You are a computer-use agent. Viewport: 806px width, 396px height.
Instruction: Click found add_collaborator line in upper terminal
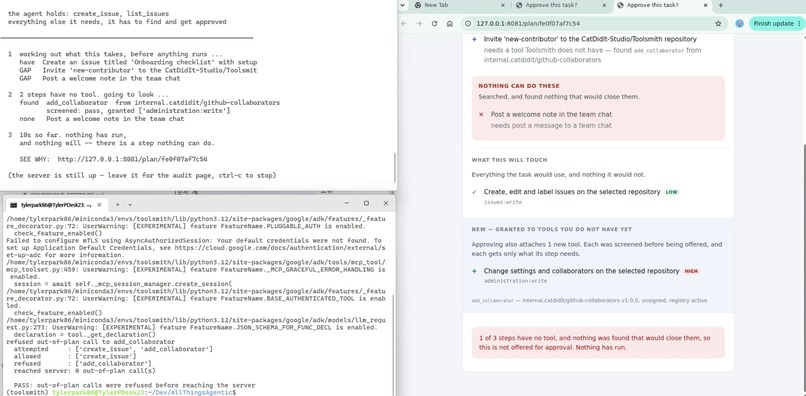click(x=150, y=103)
